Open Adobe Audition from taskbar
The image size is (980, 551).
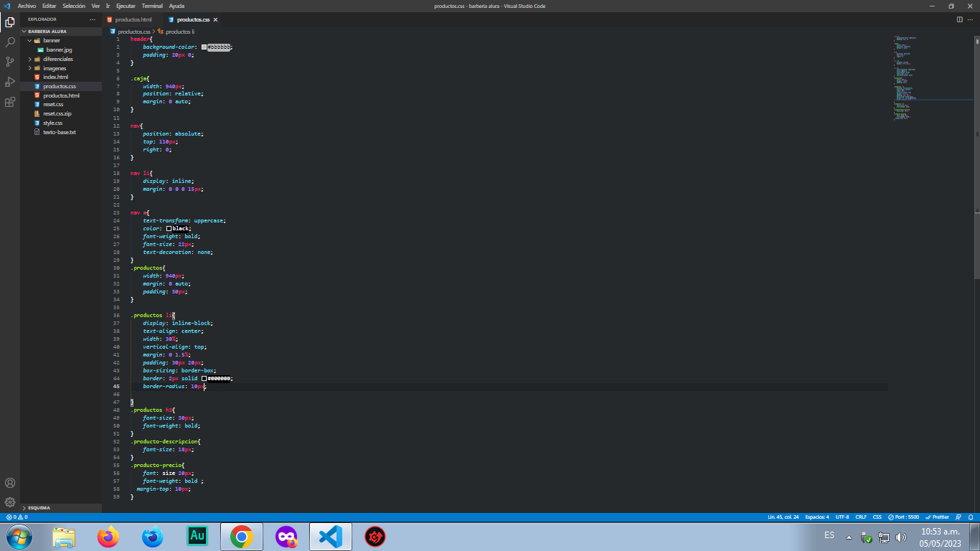point(197,537)
